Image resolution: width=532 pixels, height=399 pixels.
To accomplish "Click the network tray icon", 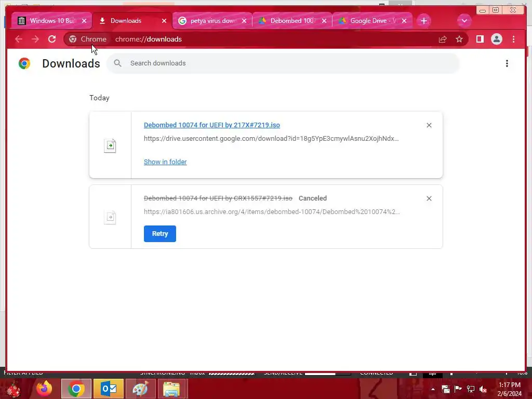I will coord(471,389).
